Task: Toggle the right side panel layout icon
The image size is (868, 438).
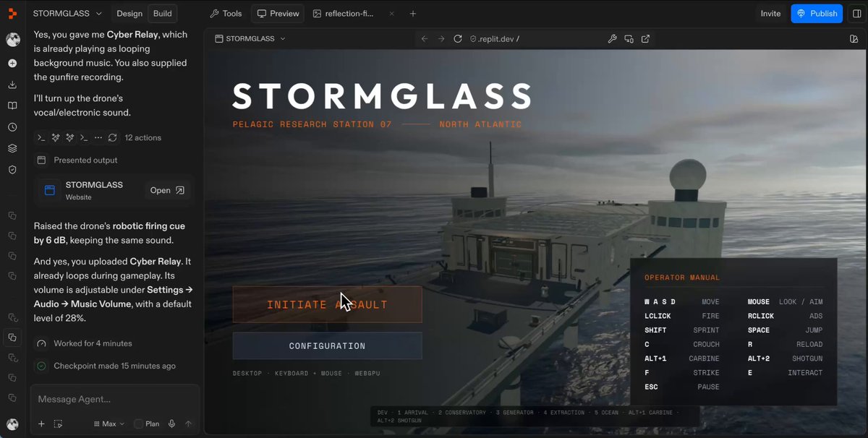Action: pyautogui.click(x=858, y=14)
